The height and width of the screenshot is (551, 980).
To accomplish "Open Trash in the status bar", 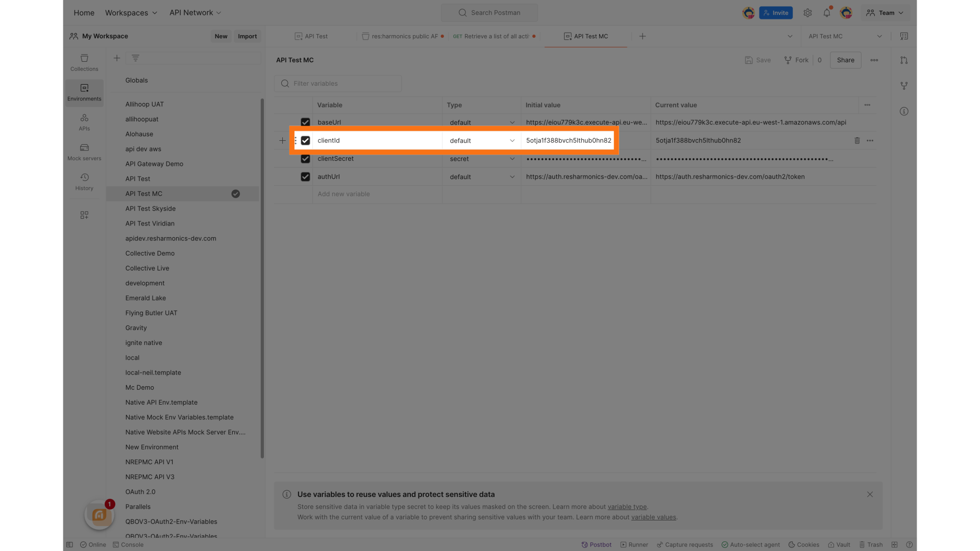I will [x=871, y=544].
